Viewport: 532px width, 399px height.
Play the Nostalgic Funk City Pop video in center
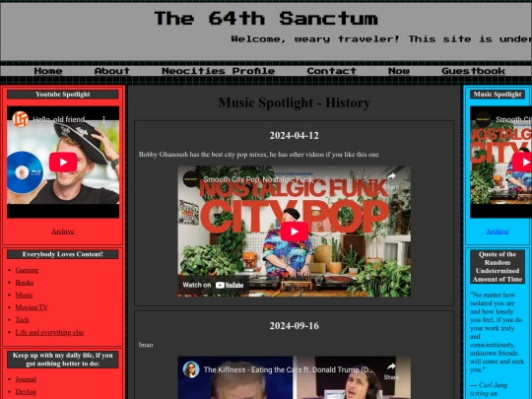pyautogui.click(x=295, y=232)
